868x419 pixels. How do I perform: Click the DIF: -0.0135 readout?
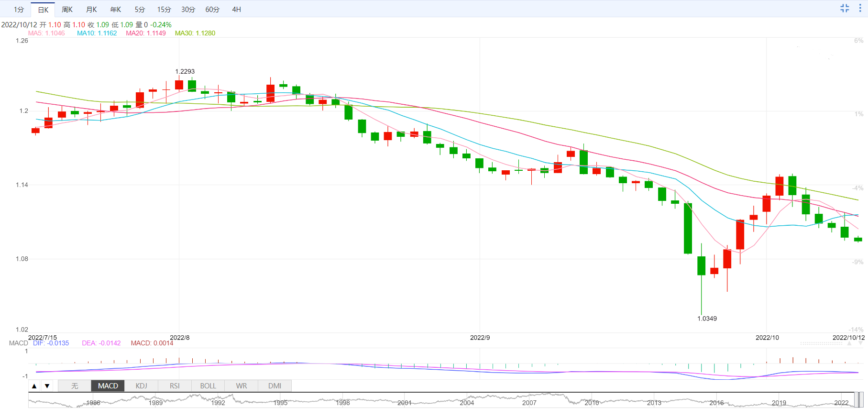pyautogui.click(x=51, y=343)
